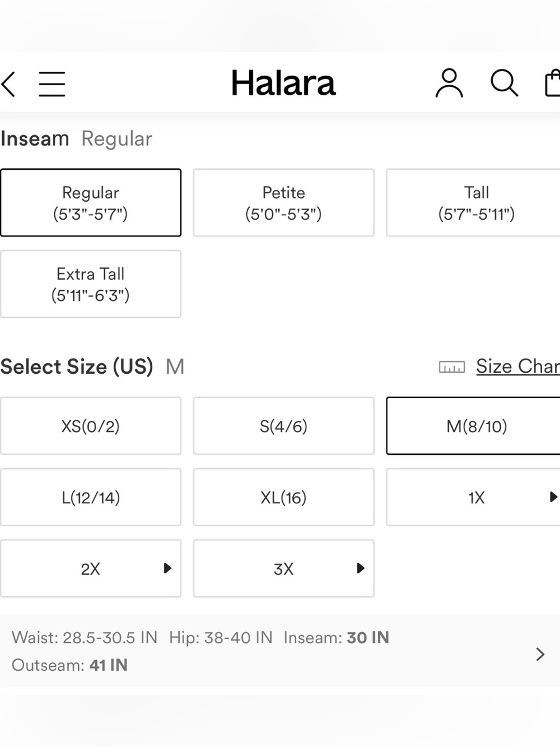
Task: Open the account profile icon
Action: [x=449, y=83]
